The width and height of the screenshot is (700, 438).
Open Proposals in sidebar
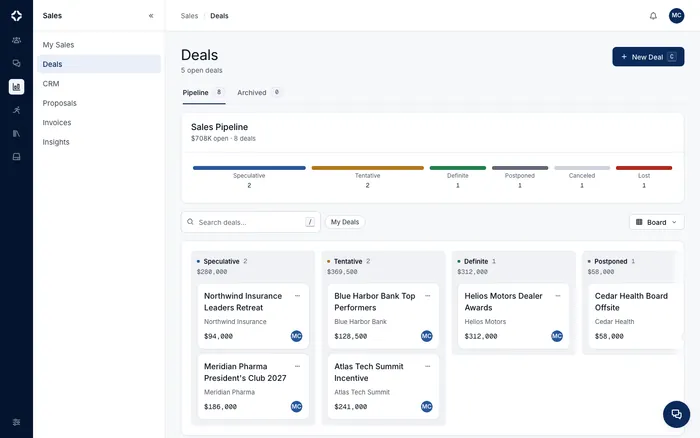[x=99, y=103]
